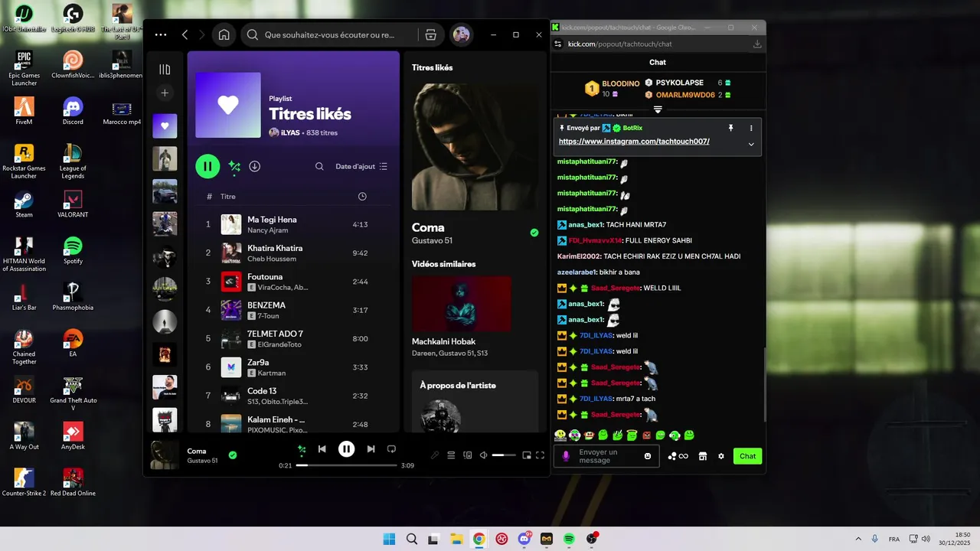Select the song Khatira Khatira
Viewport: 980px width, 551px height.
coord(293,253)
